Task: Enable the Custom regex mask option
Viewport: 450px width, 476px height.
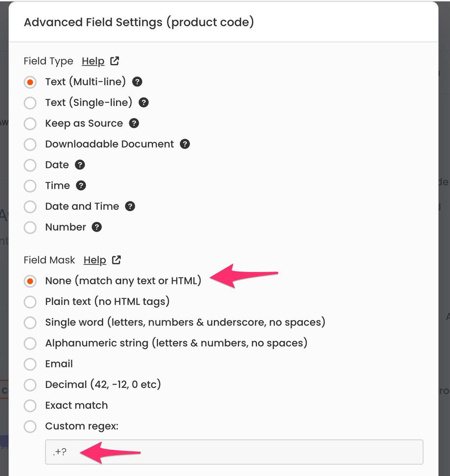Action: (30, 426)
